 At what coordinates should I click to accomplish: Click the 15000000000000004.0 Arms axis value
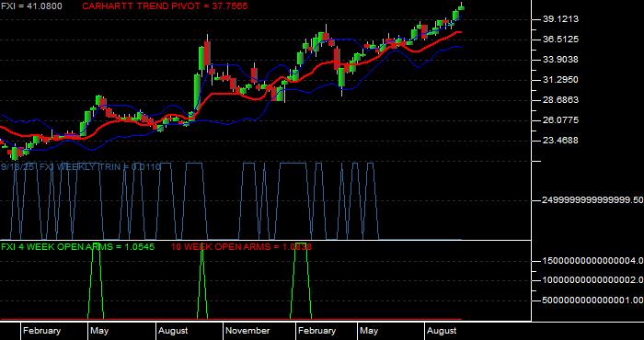592,260
